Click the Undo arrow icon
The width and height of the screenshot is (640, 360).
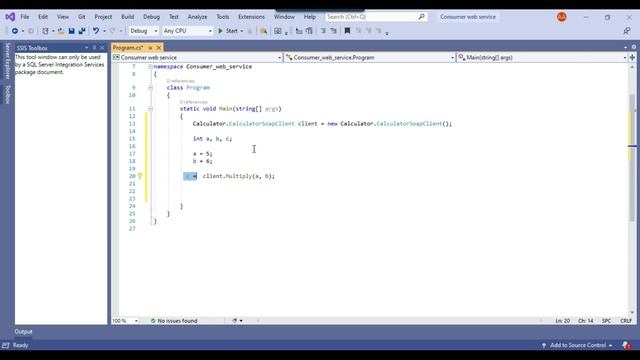click(96, 31)
